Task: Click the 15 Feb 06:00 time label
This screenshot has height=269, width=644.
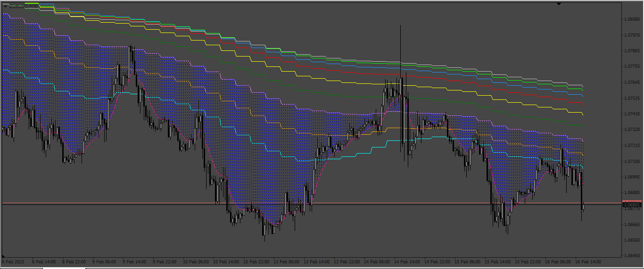Action: click(x=468, y=261)
